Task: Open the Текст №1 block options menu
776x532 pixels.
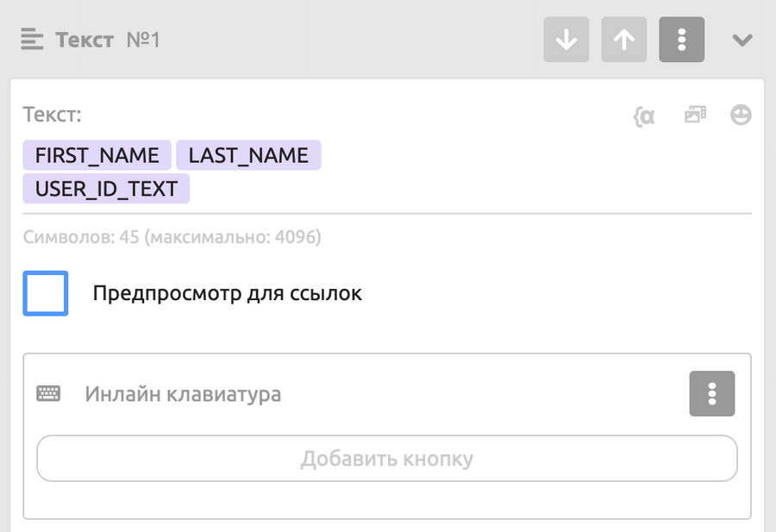Action: click(x=681, y=40)
